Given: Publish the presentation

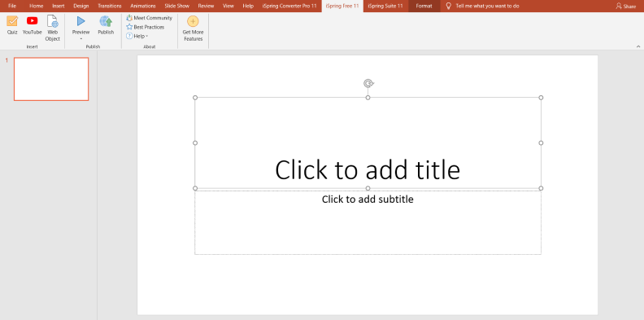Looking at the screenshot, I should (x=106, y=25).
